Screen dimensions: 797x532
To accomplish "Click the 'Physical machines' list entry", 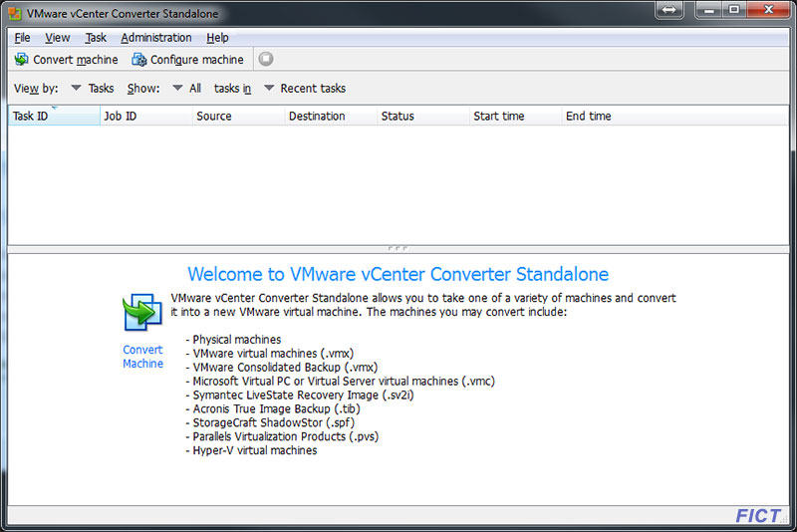I will [x=237, y=340].
